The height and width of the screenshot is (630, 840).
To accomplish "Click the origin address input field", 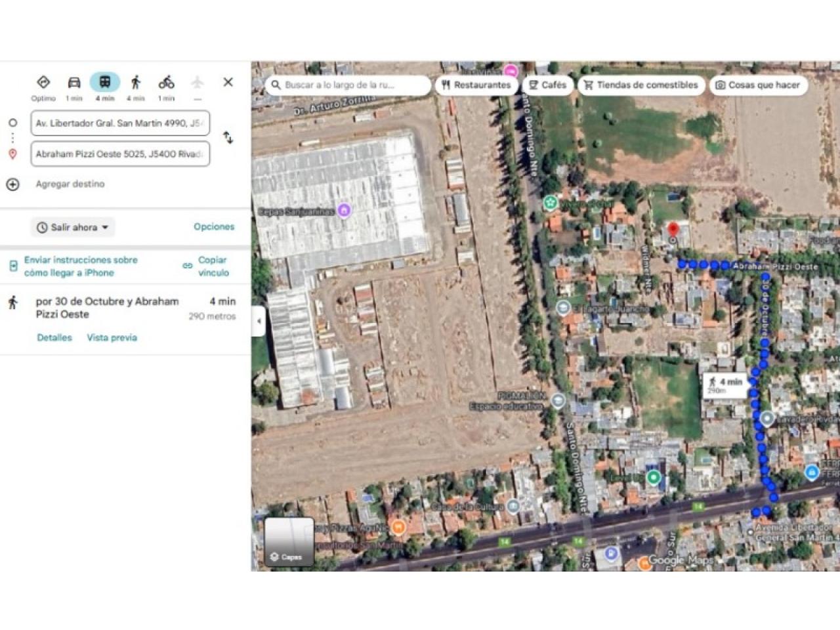I will 120,123.
